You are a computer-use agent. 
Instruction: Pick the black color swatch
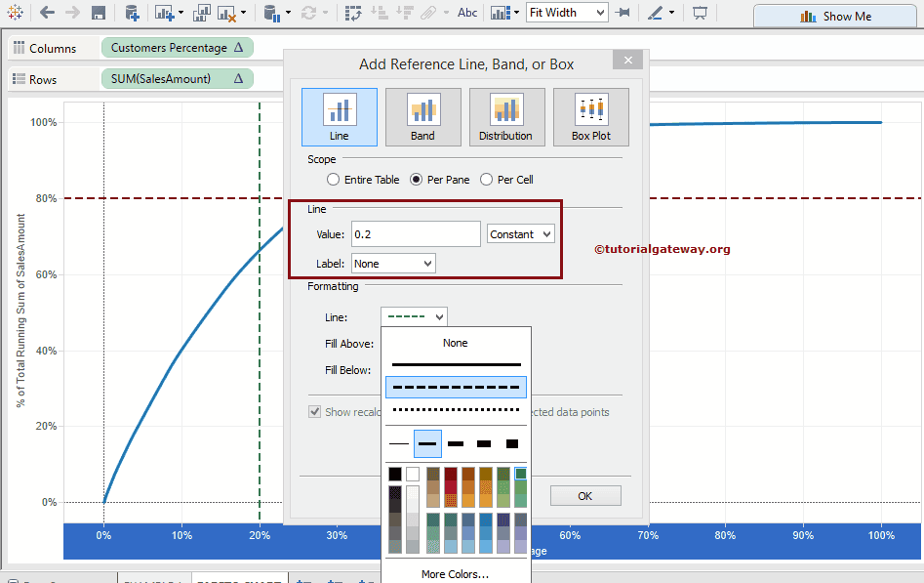tap(395, 474)
